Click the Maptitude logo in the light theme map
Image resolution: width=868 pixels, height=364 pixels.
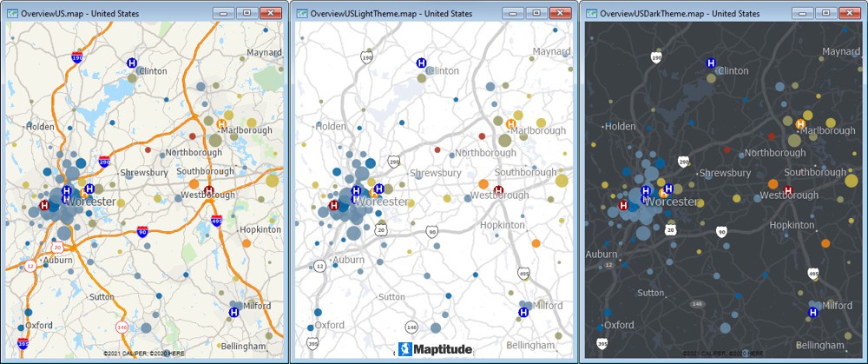436,349
